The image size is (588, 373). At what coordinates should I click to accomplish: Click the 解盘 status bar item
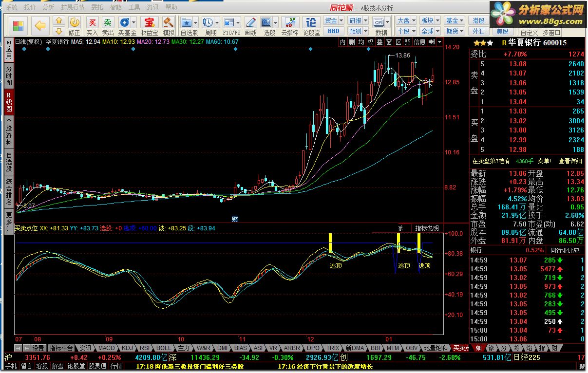tap(57, 366)
